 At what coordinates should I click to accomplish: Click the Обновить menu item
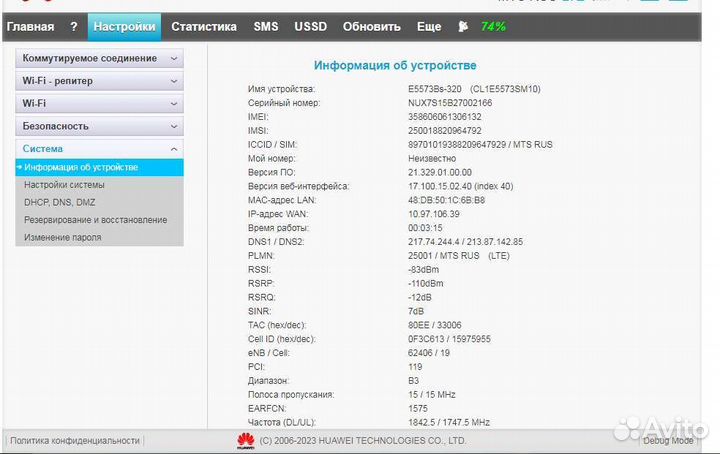(371, 27)
